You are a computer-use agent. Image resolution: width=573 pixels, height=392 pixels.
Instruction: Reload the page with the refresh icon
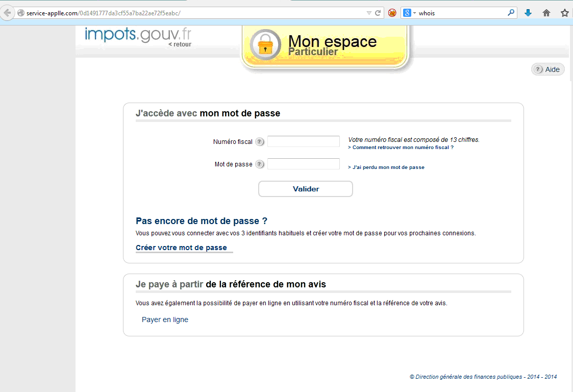pyautogui.click(x=378, y=13)
